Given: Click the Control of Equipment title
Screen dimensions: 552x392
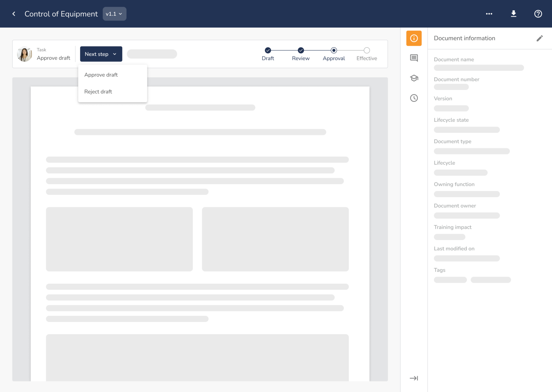Looking at the screenshot, I should pos(61,14).
